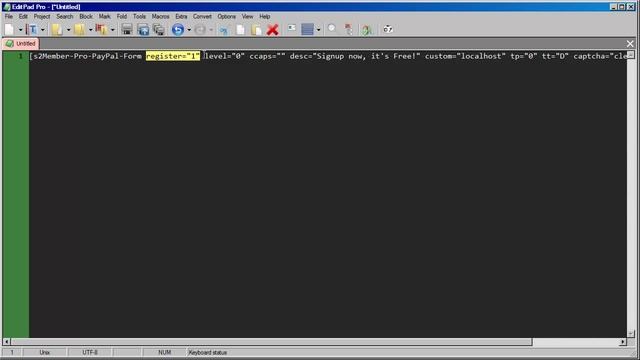This screenshot has width=640, height=360.
Task: Open the Project menu
Action: [x=42, y=17]
